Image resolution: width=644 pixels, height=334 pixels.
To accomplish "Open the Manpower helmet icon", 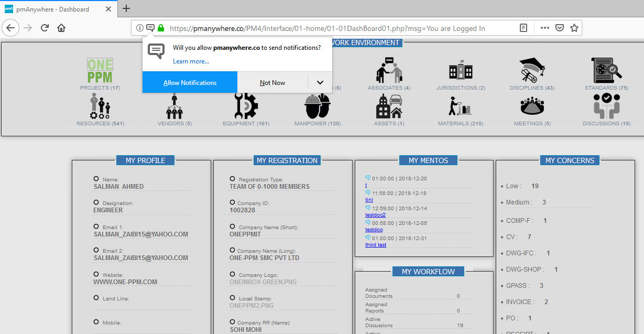I will click(x=317, y=106).
